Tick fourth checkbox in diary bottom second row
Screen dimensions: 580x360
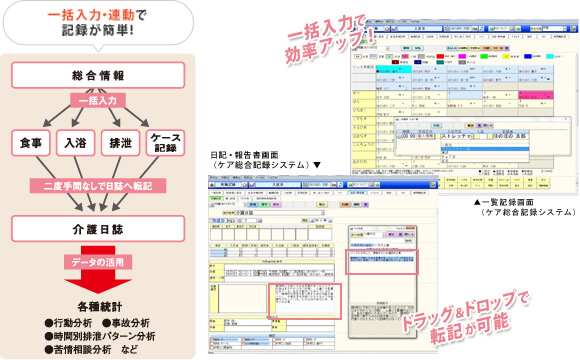click(305, 344)
